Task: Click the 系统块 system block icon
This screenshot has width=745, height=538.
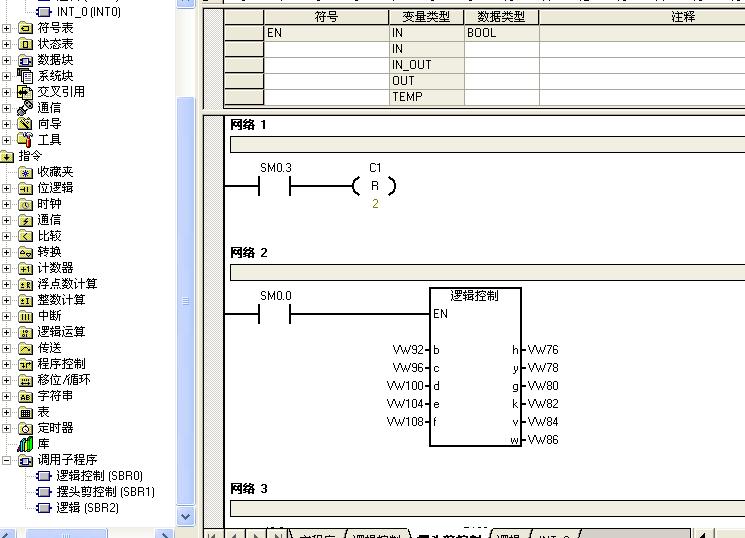Action: [x=26, y=76]
